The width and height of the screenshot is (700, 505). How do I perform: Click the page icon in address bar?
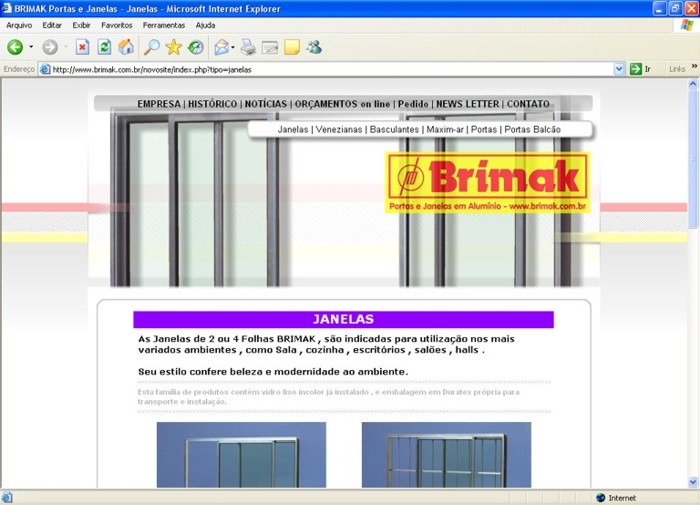point(45,69)
